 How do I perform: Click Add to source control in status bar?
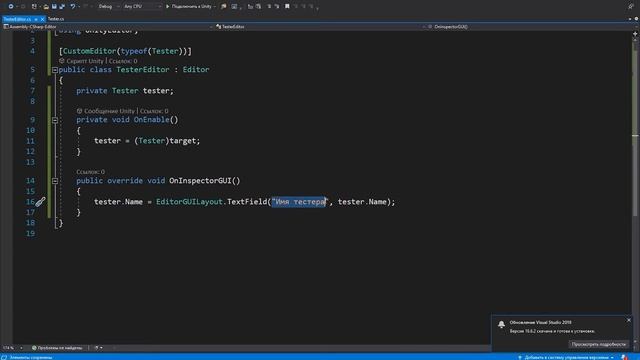[566, 358]
